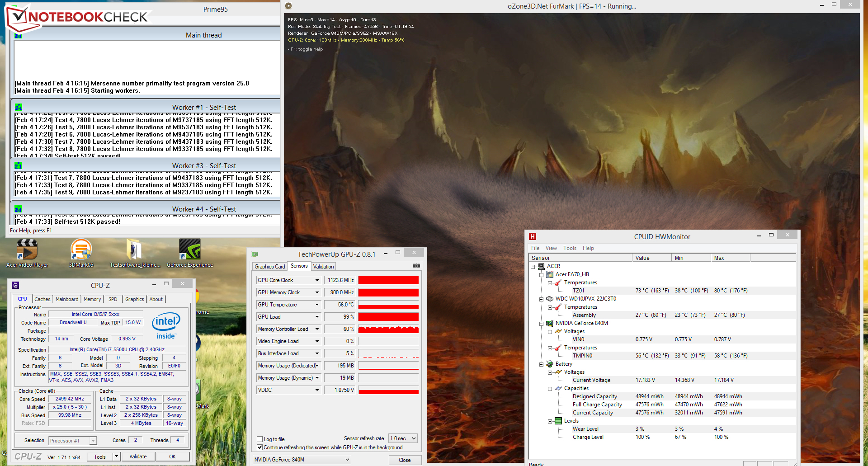This screenshot has width=868, height=466.
Task: Open the sensor refresh rate dropdown
Action: (x=403, y=438)
